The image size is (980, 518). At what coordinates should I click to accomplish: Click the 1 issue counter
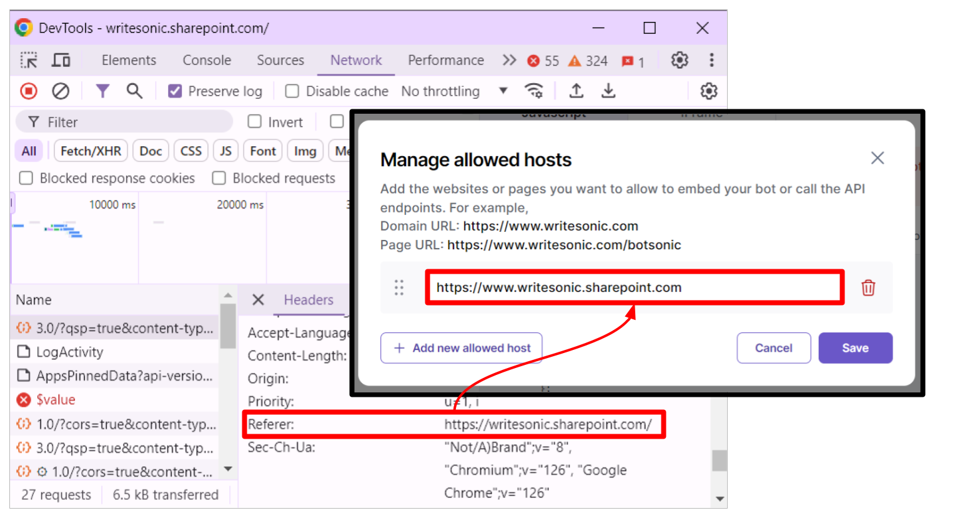[633, 61]
